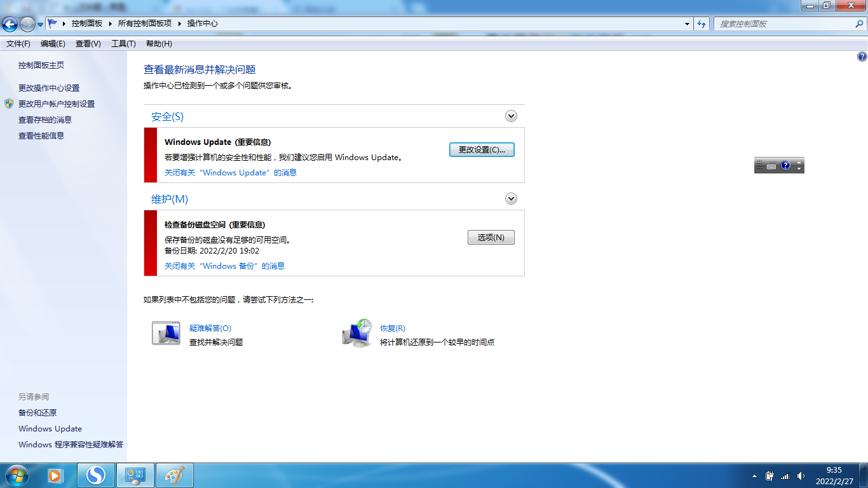Click the Troubleshooting (疑难解答) monitor icon
The image size is (868, 488).
[166, 334]
